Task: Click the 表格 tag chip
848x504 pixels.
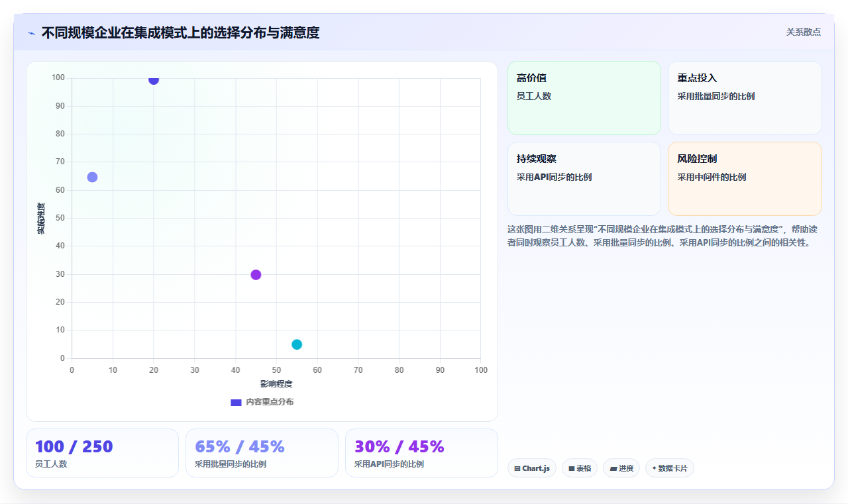Action: point(580,468)
